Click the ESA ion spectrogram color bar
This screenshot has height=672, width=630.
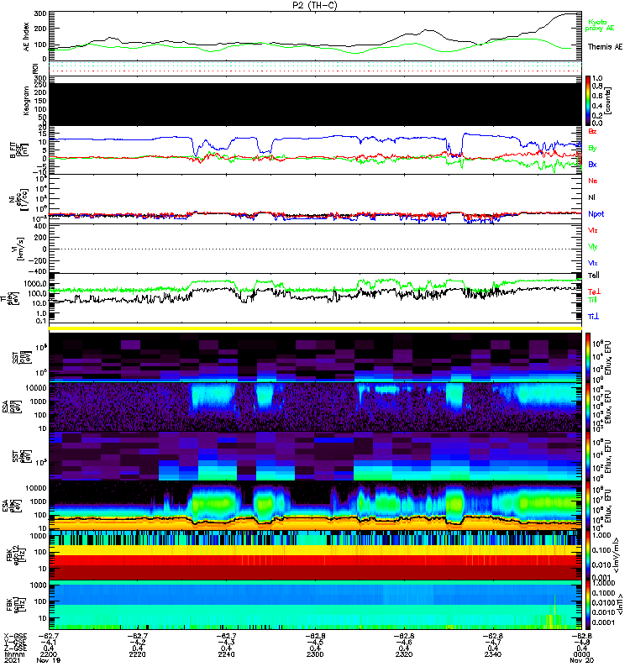coord(588,407)
